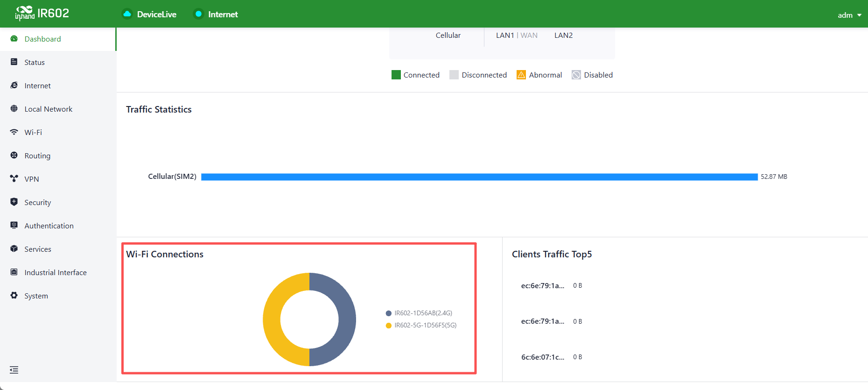Click the slate 2.4G donut segment
The height and width of the screenshot is (390, 868).
347,319
